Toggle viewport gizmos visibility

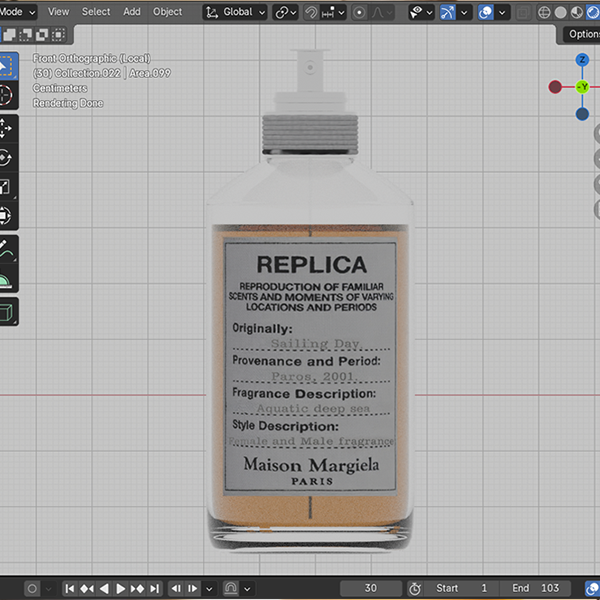click(447, 13)
